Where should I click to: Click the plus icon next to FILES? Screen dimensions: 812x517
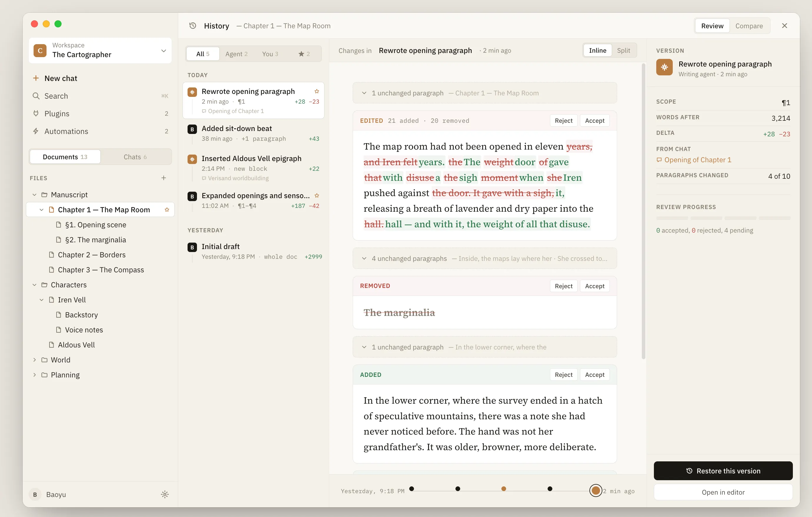click(163, 178)
